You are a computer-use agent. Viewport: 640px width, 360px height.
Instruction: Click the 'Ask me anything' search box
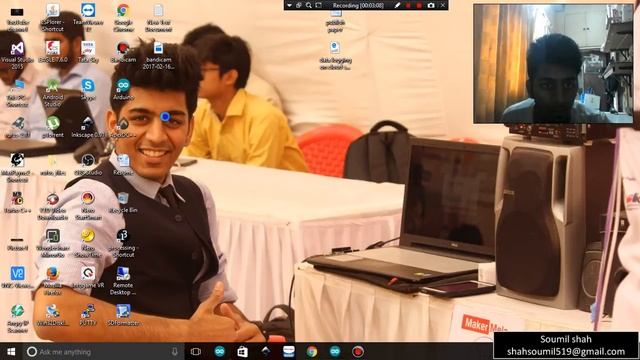pyautogui.click(x=103, y=351)
